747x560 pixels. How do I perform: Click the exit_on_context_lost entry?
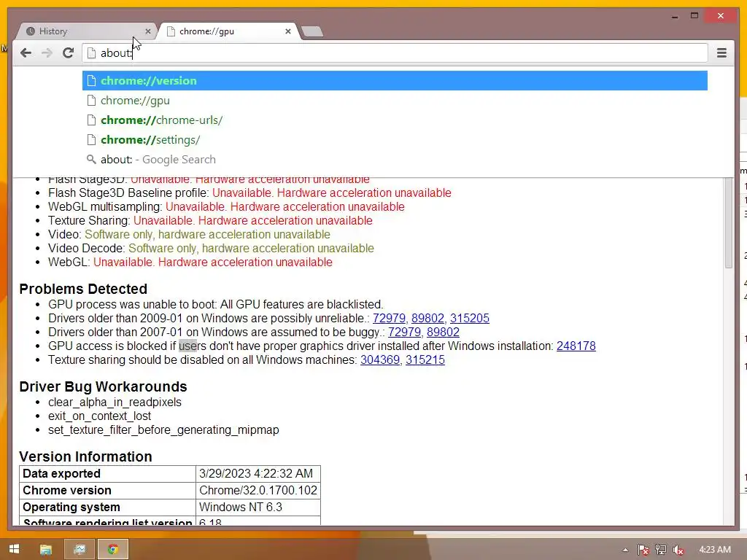tap(99, 416)
